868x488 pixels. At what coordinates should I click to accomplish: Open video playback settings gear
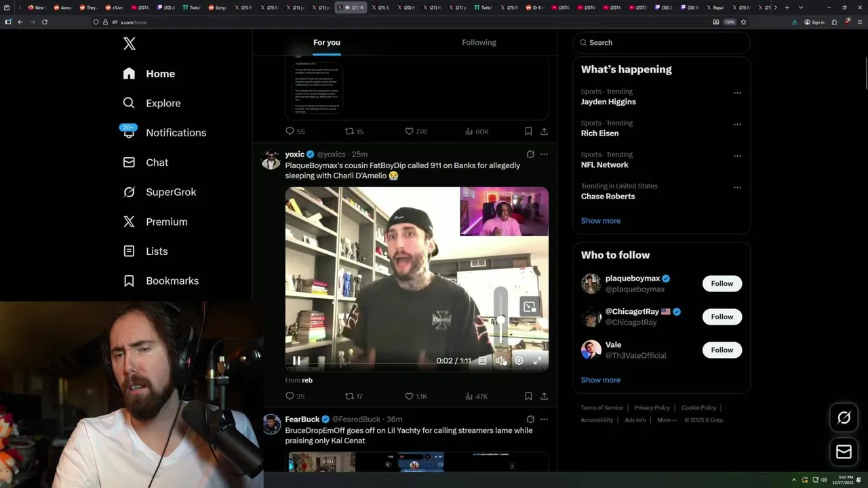click(x=519, y=361)
